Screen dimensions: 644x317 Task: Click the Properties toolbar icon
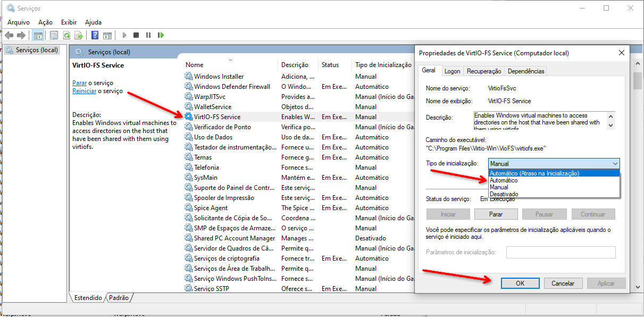(x=54, y=35)
